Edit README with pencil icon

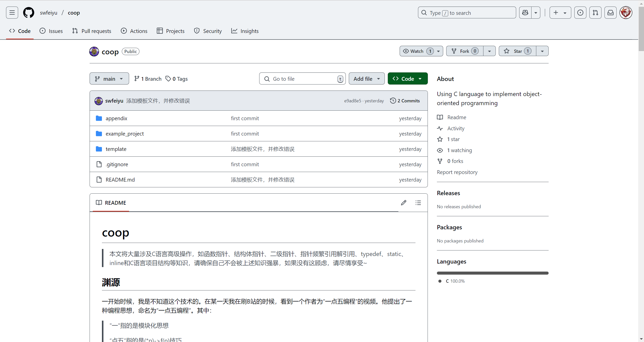(x=403, y=203)
